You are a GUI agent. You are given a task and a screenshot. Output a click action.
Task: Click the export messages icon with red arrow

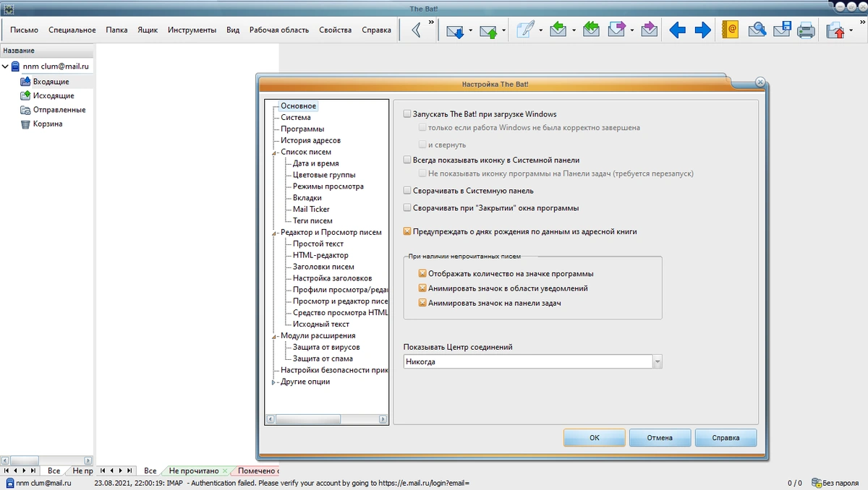click(835, 30)
